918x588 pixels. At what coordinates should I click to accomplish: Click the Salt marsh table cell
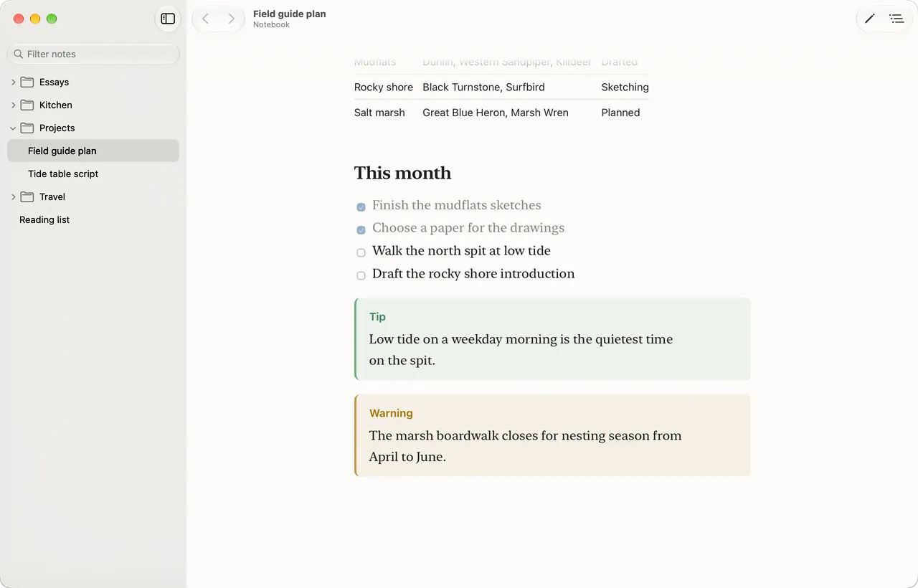(379, 113)
